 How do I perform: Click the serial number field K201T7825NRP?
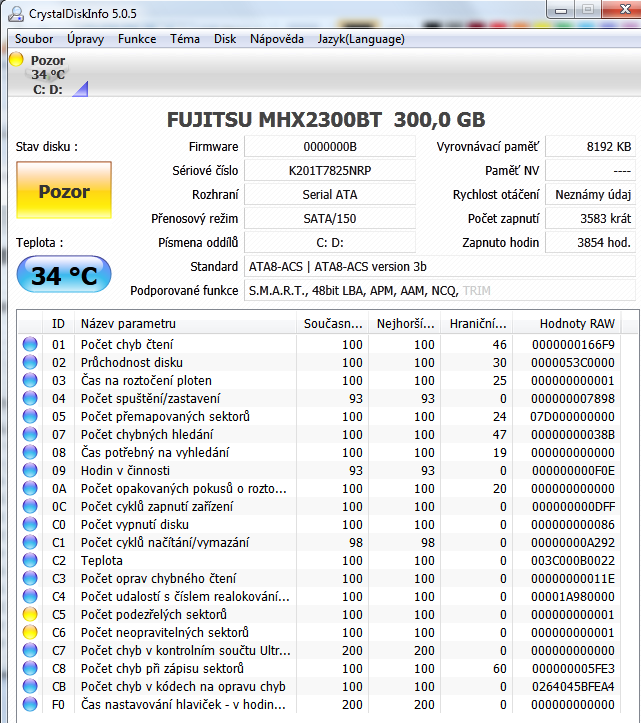330,171
